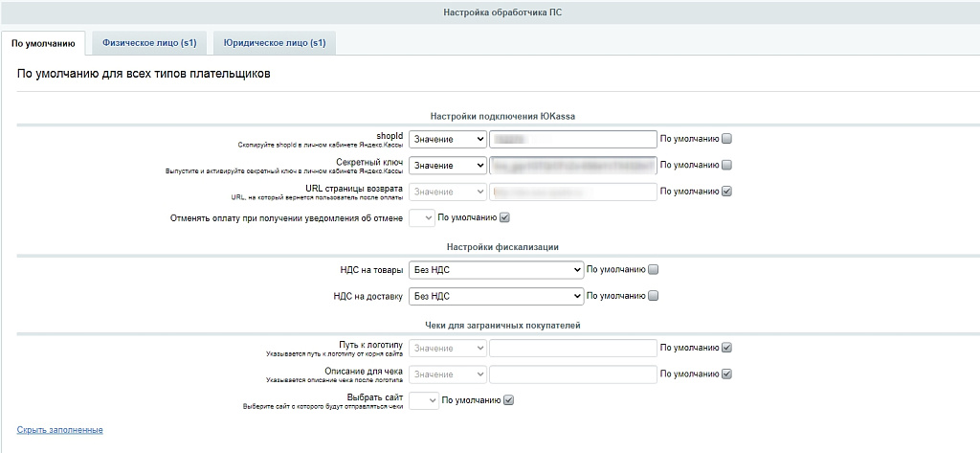Uncheck По умолчанию for Путь к логотипу
980x453 pixels.
click(x=726, y=348)
